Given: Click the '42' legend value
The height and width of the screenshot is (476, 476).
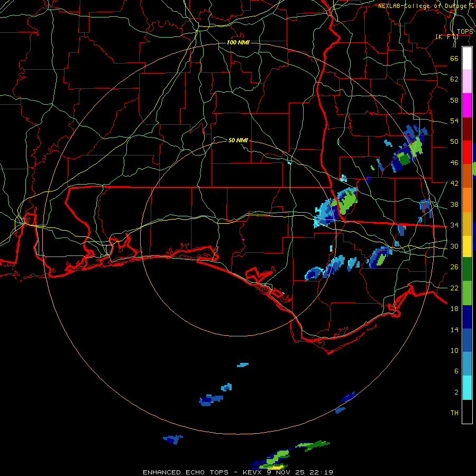Looking at the screenshot, I should pyautogui.click(x=454, y=184).
